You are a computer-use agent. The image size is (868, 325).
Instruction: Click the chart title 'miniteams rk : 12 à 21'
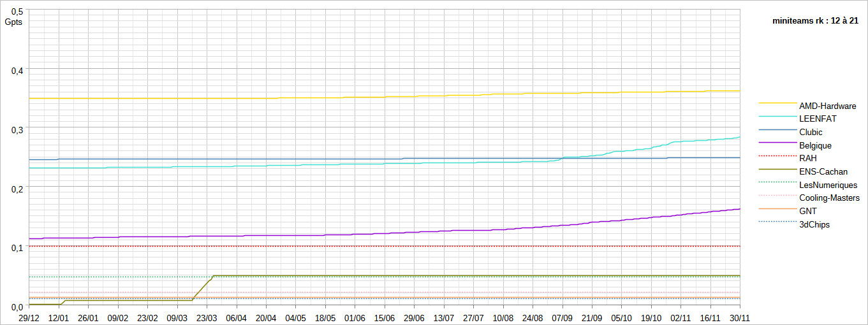tap(815, 21)
